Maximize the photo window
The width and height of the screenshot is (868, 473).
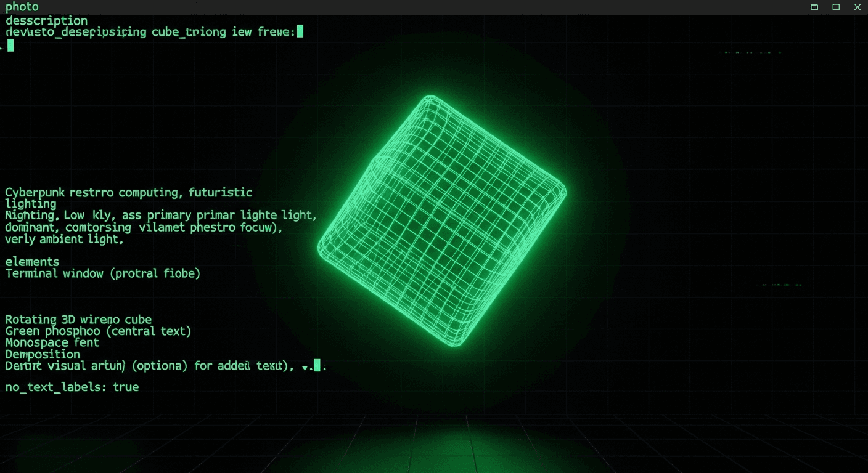(x=836, y=7)
